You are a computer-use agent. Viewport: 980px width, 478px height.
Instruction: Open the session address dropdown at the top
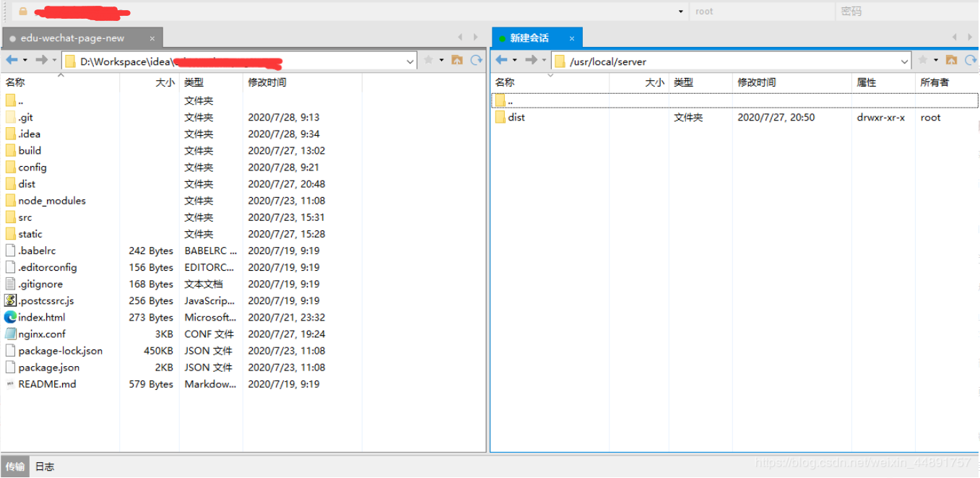pos(680,11)
